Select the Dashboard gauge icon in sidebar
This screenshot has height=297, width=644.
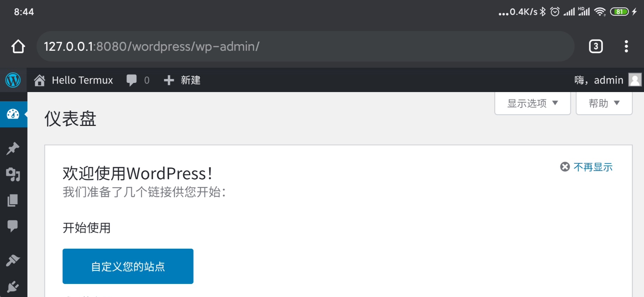13,114
